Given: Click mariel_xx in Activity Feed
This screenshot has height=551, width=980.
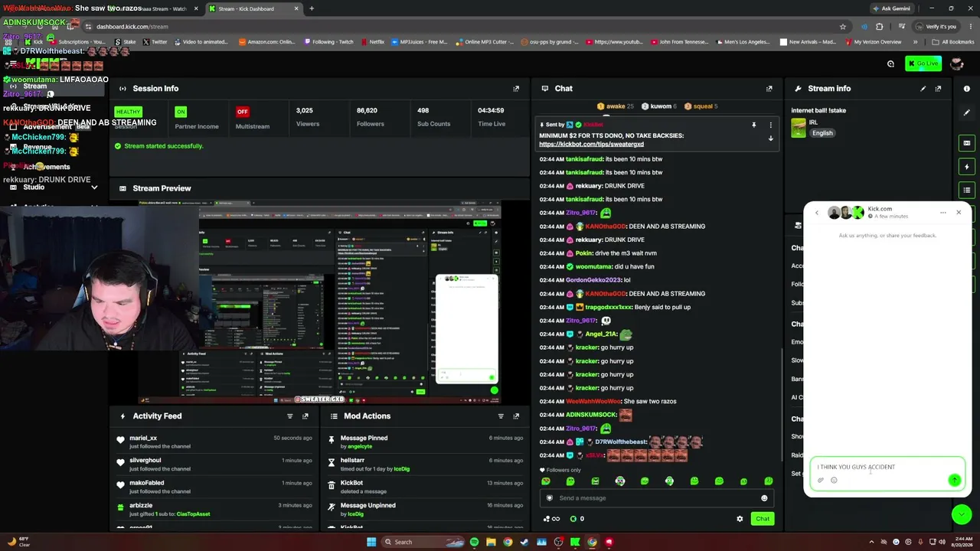Looking at the screenshot, I should (143, 439).
